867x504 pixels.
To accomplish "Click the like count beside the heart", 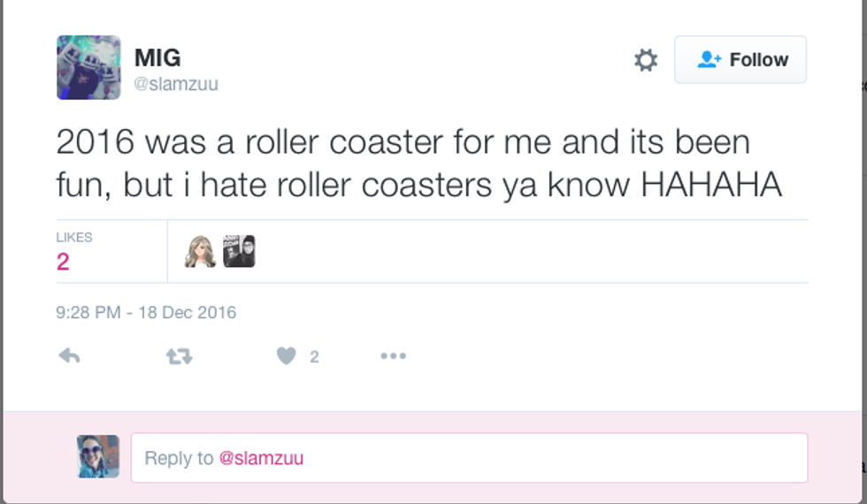I will (x=314, y=357).
